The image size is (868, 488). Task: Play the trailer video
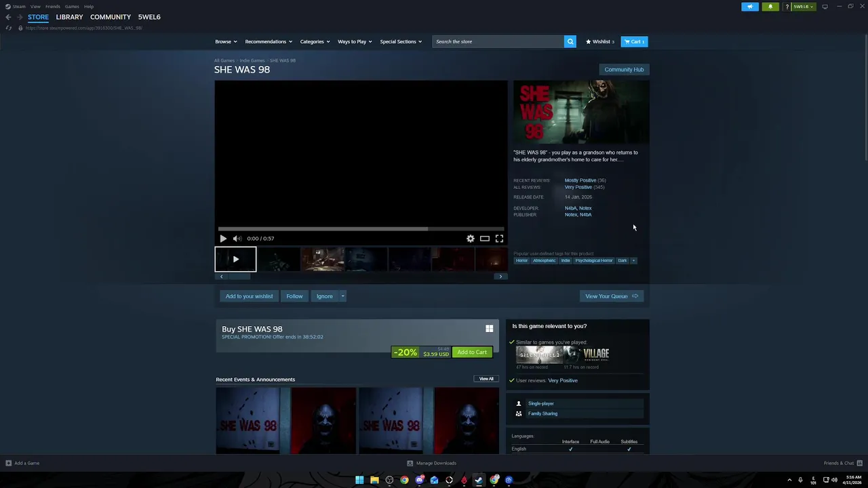223,239
